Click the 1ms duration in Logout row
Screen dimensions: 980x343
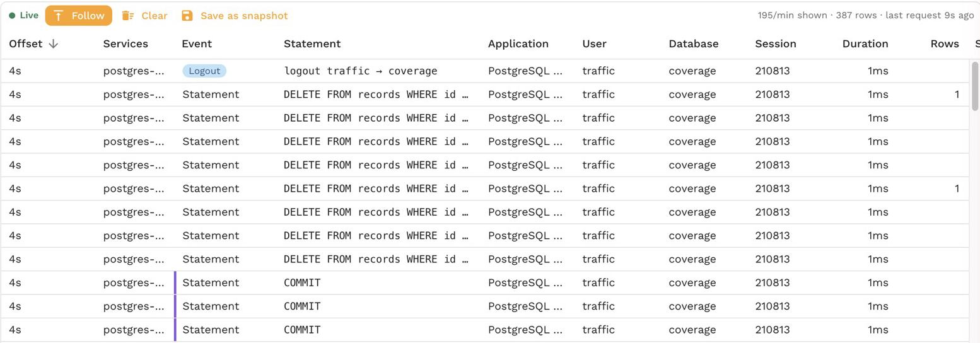tap(878, 71)
